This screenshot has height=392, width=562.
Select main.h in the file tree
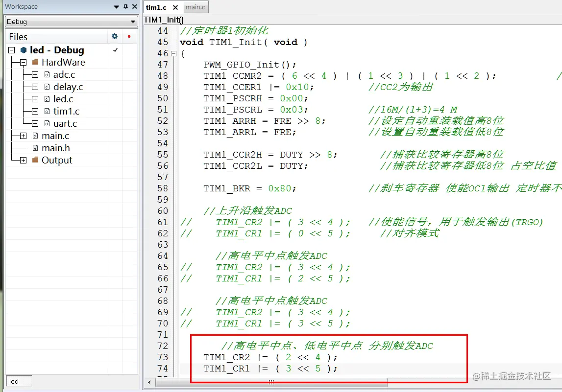coord(55,148)
